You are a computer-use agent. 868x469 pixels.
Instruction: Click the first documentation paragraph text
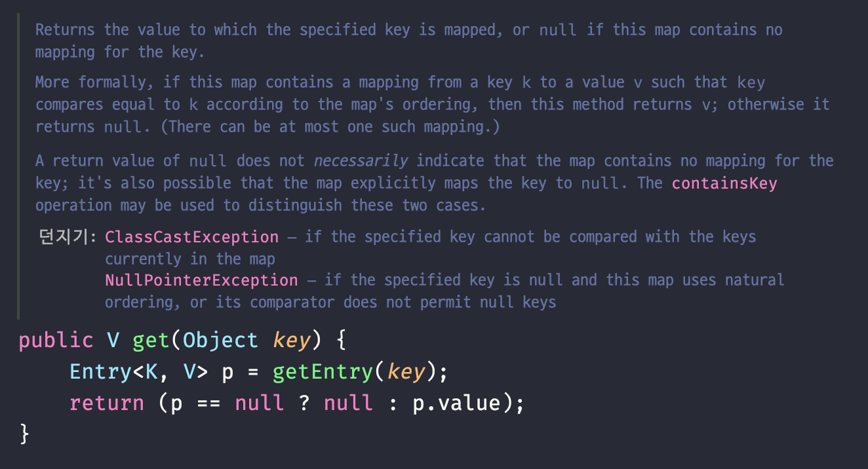tap(408, 41)
